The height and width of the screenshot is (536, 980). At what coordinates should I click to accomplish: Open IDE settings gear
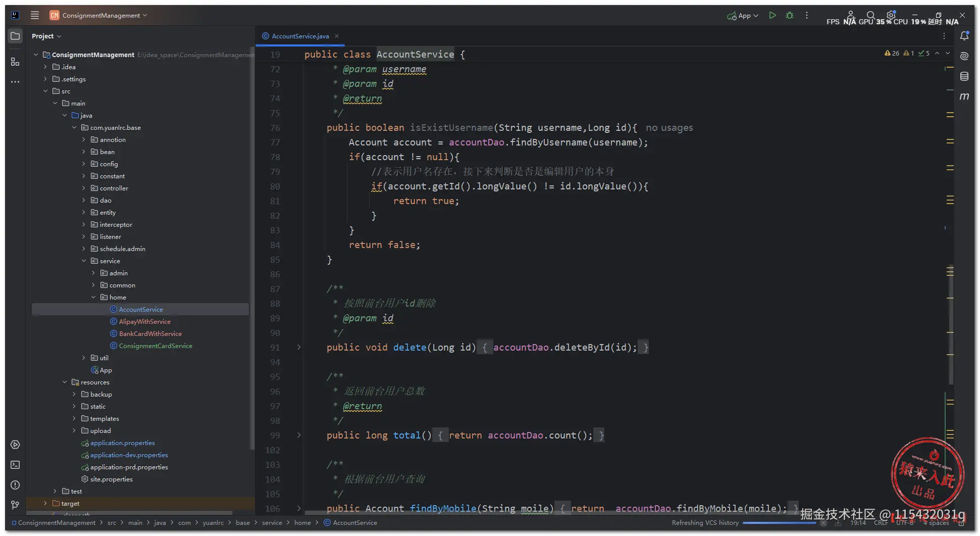click(x=891, y=15)
